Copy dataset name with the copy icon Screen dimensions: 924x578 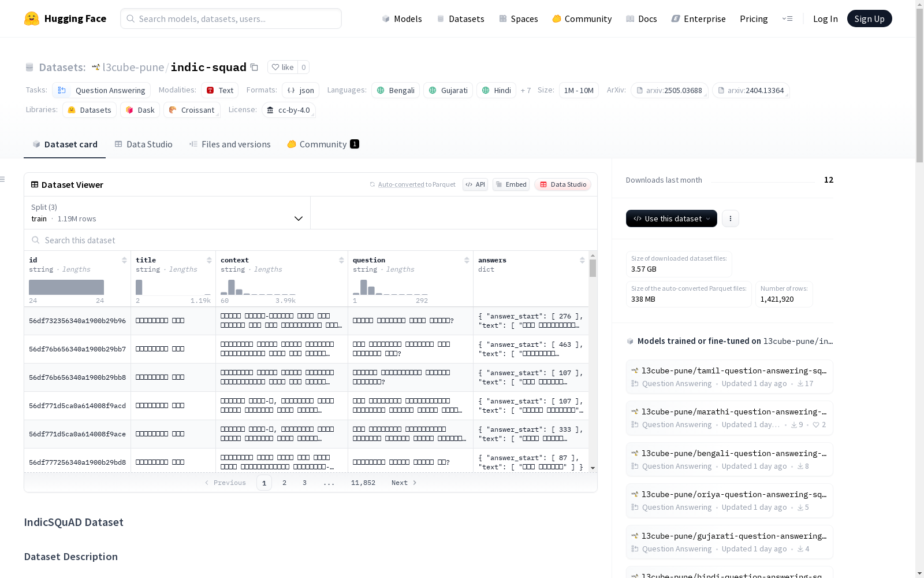[254, 67]
